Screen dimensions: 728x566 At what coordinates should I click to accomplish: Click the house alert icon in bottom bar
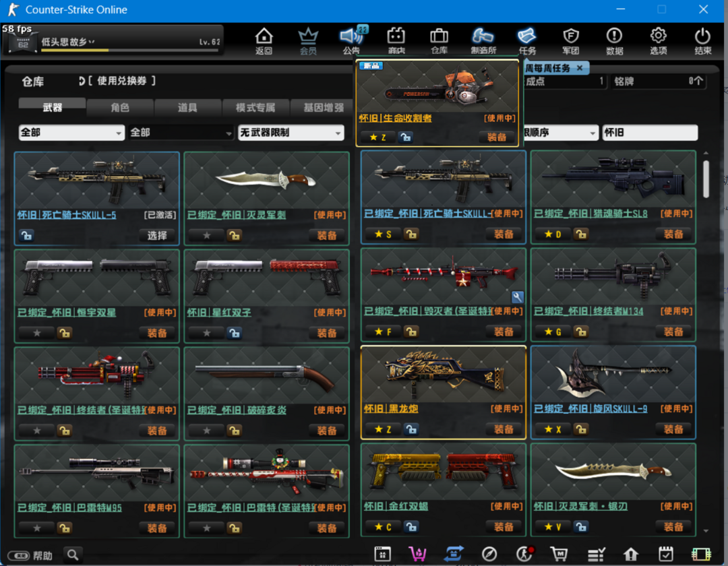click(630, 554)
